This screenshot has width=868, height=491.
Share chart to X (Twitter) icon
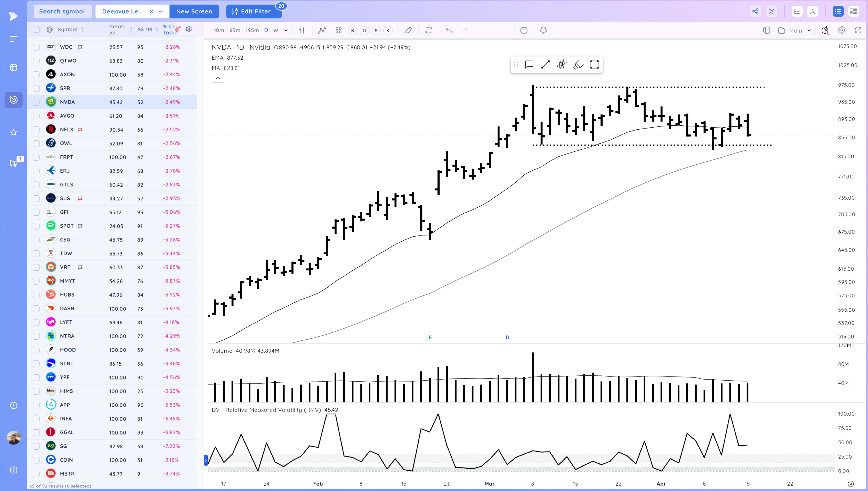tap(771, 11)
